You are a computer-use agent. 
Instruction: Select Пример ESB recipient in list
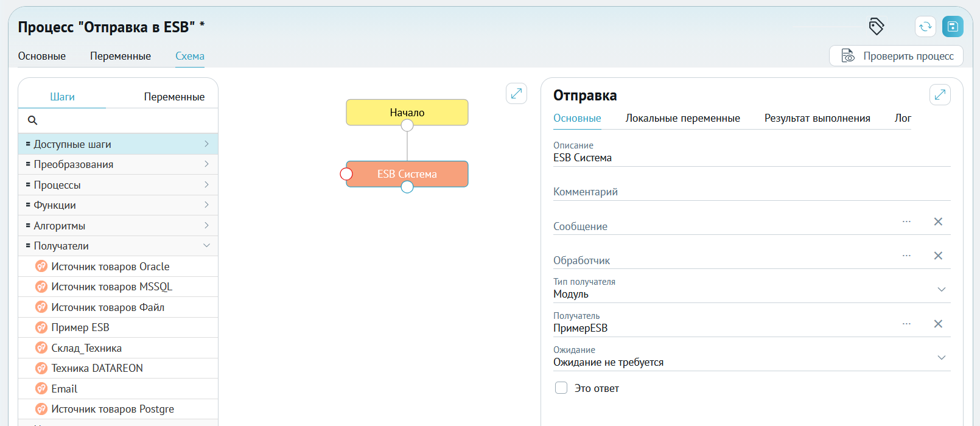click(118, 327)
